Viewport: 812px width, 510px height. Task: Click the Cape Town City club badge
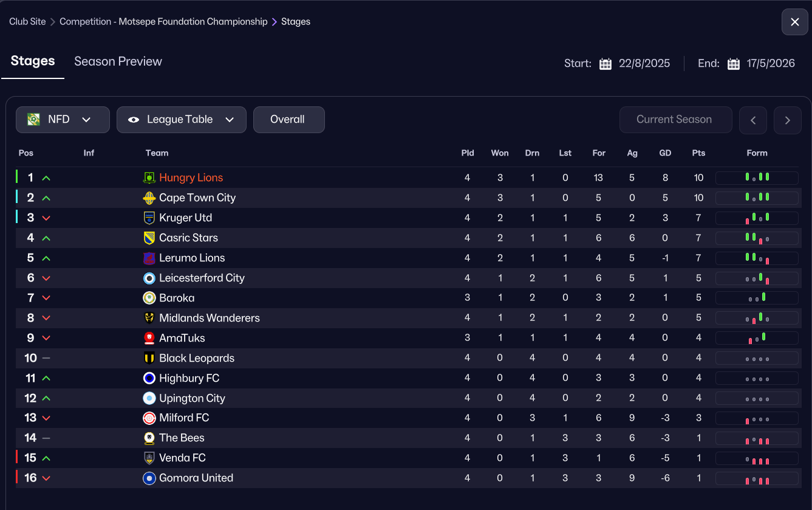point(149,198)
